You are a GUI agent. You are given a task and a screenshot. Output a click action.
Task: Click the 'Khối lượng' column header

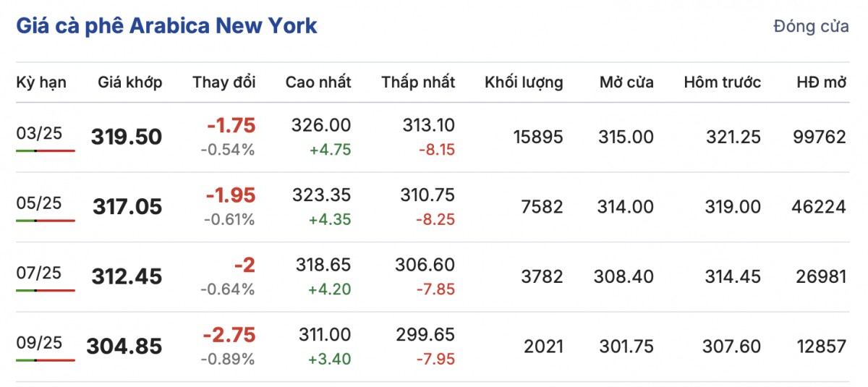[524, 82]
